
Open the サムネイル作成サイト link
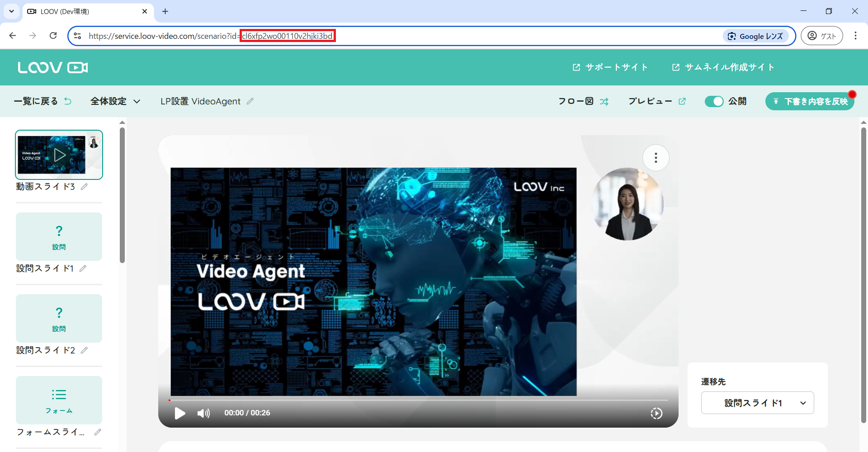pos(723,67)
